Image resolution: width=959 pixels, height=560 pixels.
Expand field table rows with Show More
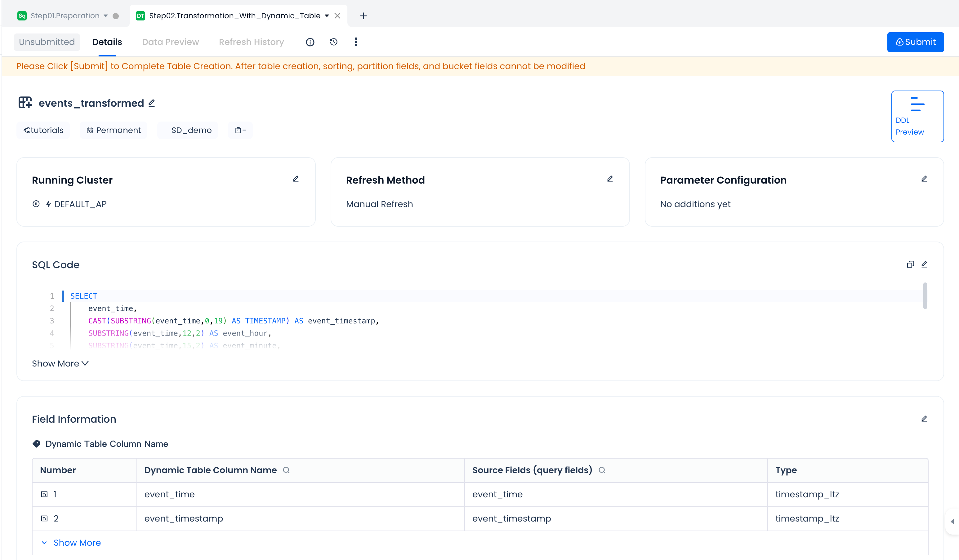point(77,543)
